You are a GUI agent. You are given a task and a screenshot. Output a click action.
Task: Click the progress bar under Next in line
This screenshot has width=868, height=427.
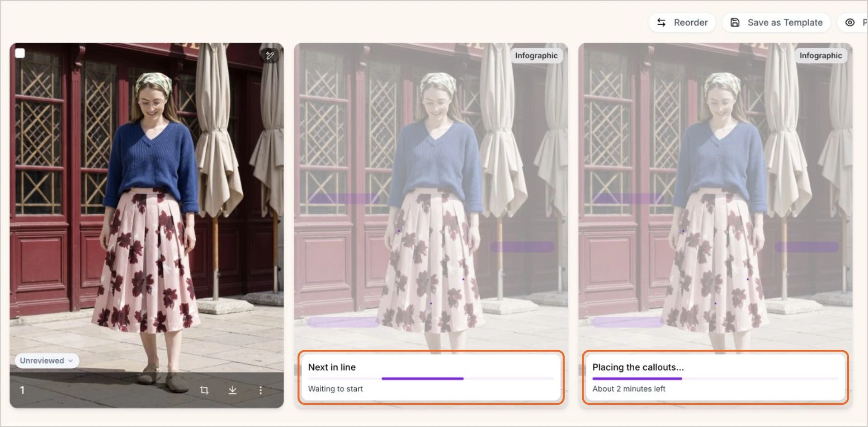point(431,379)
